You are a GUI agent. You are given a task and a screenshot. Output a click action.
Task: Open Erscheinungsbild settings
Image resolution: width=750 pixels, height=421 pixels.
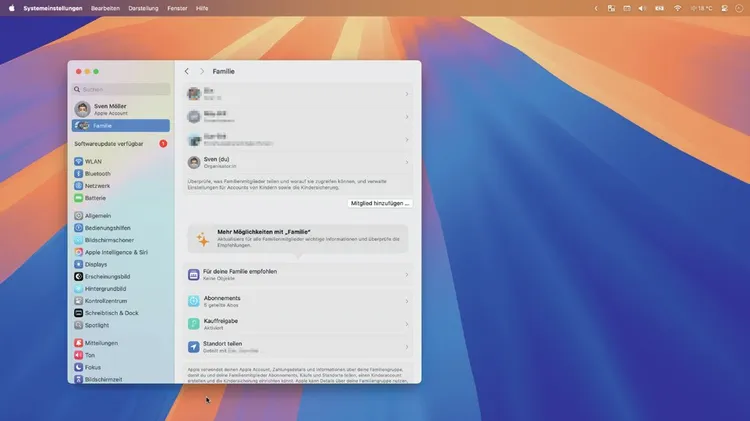coord(121,277)
